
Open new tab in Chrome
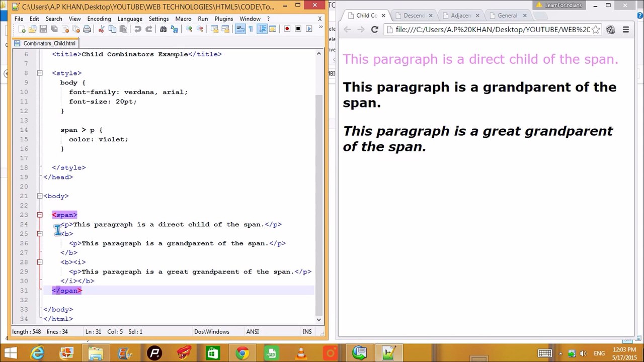click(x=540, y=16)
